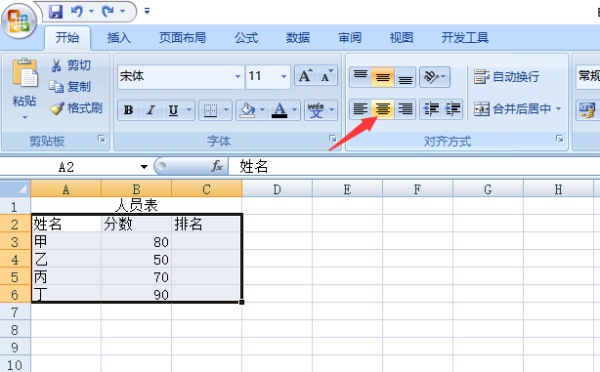Switch to the 视图 ribbon tab
The width and height of the screenshot is (600, 372).
(401, 38)
